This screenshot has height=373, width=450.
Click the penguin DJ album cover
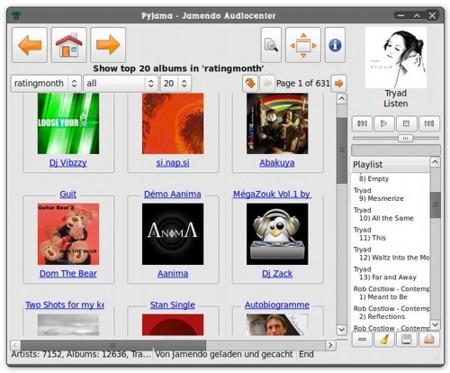click(x=277, y=234)
